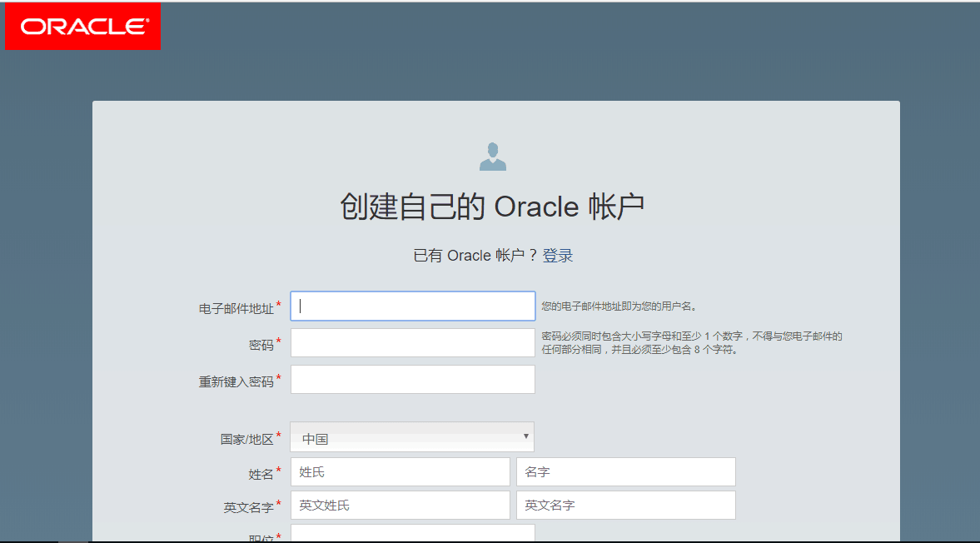Viewport: 980px width, 543px height.
Task: Open the 国家/地区 dropdown showing 中国
Action: click(412, 436)
